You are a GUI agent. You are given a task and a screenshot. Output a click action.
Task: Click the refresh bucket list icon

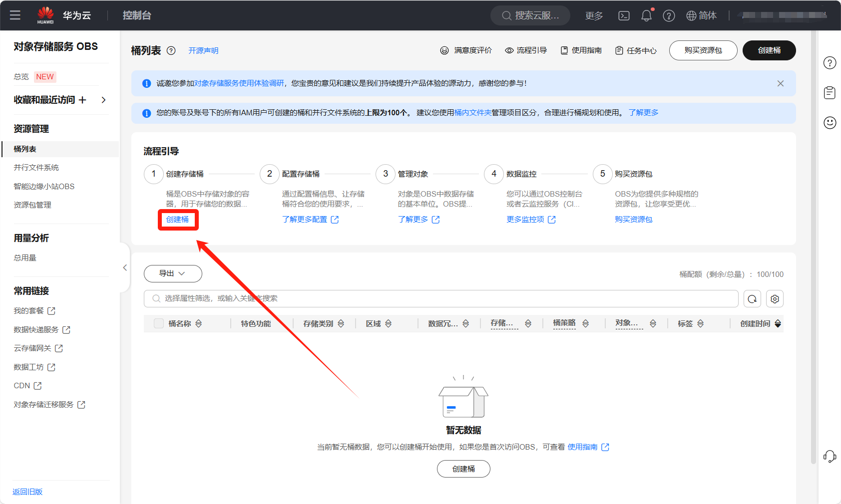(752, 299)
